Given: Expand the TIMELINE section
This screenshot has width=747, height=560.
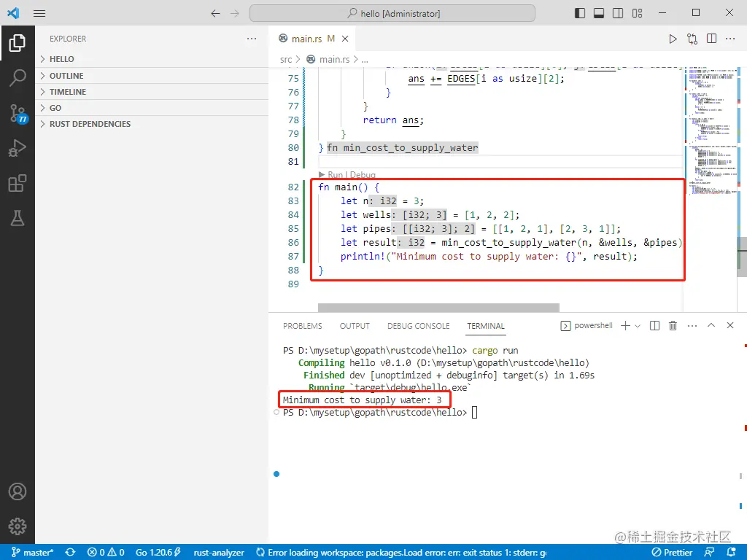Looking at the screenshot, I should (x=152, y=92).
